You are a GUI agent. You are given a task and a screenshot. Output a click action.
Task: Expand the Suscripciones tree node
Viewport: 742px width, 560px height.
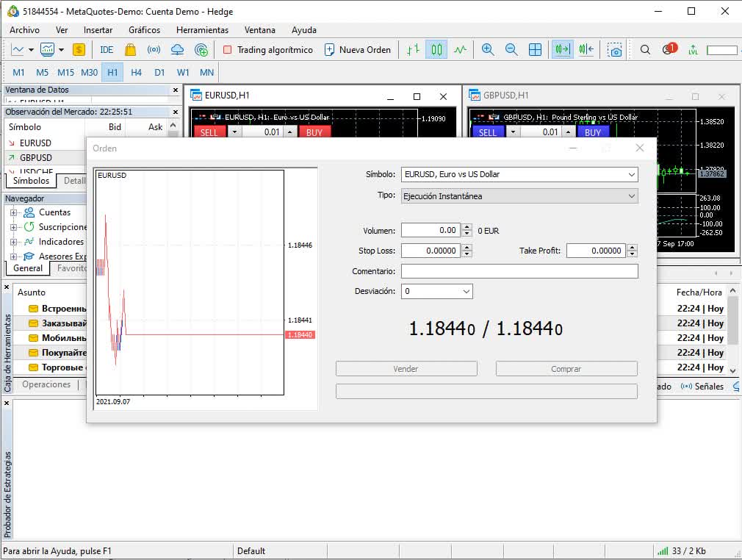click(13, 227)
